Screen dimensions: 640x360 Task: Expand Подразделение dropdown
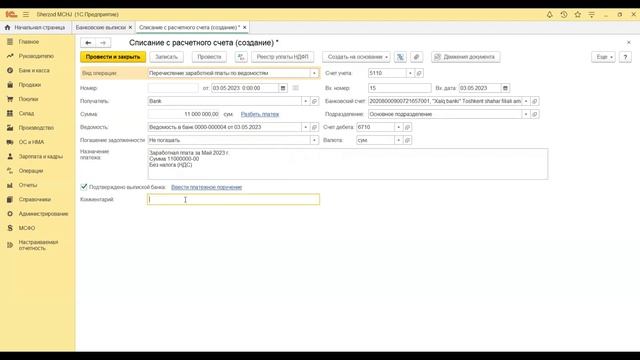pos(526,114)
